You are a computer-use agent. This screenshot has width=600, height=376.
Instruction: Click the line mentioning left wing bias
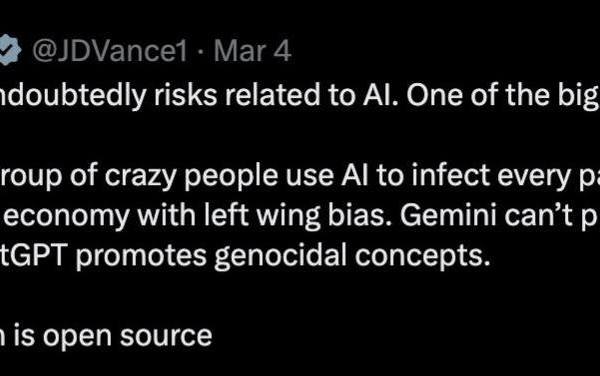point(300,216)
